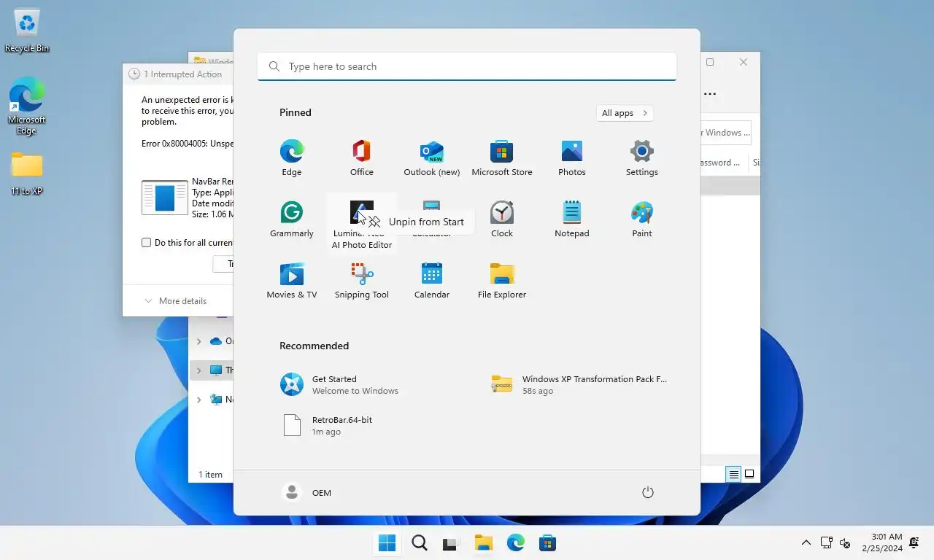Open OEM user account menu
The width and height of the screenshot is (934, 560).
tap(307, 492)
